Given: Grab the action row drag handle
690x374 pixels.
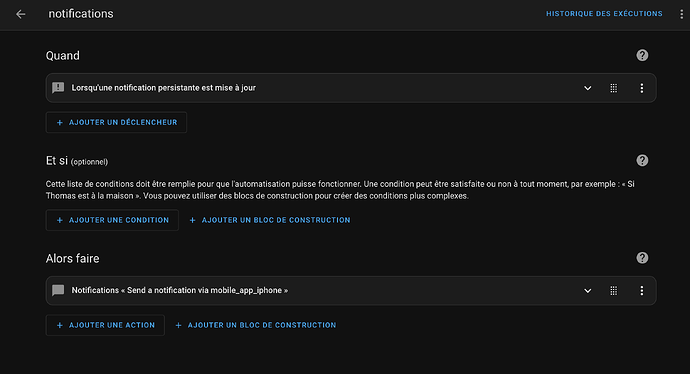Looking at the screenshot, I should 613,290.
